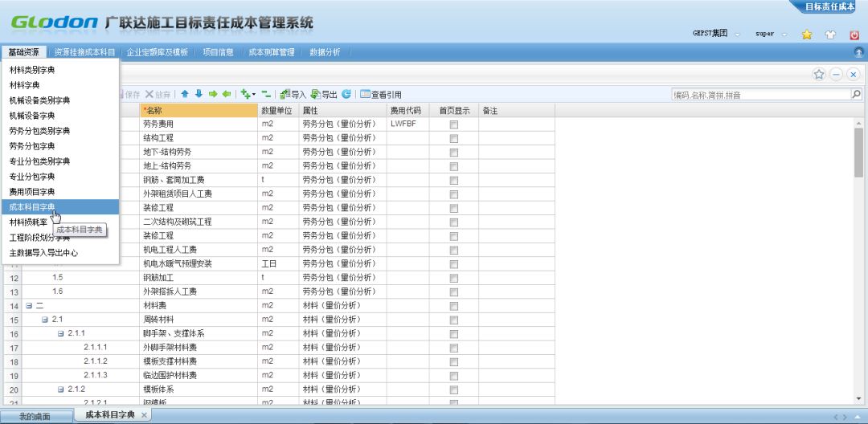Click the blue refresh icon in toolbar
The image size is (868, 424).
click(346, 95)
